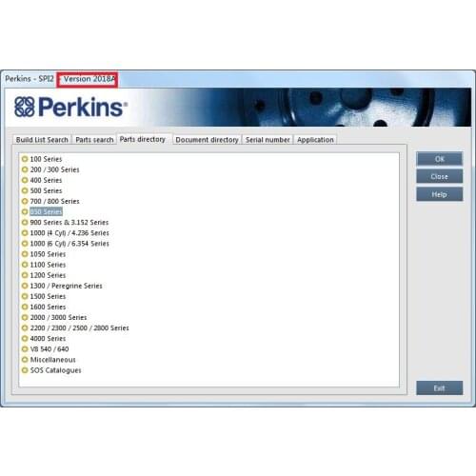Click the yellow icon beside 1500 Series
The image size is (476, 476).
click(x=25, y=296)
